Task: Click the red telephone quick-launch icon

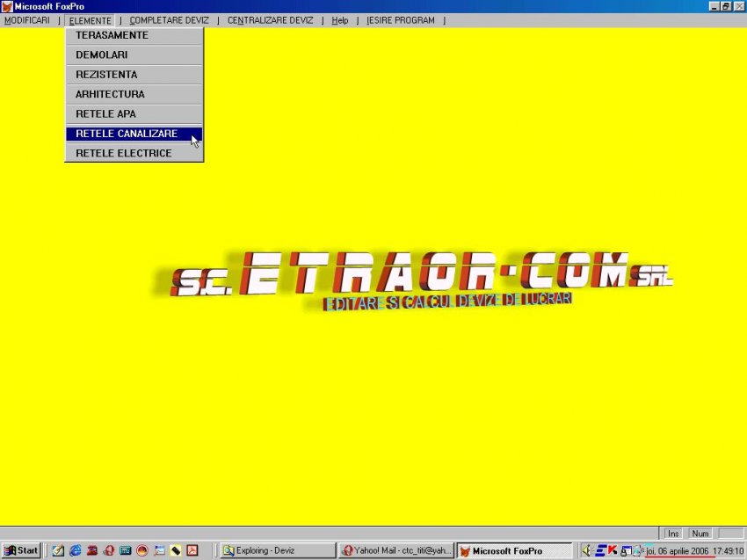Action: 92,550
